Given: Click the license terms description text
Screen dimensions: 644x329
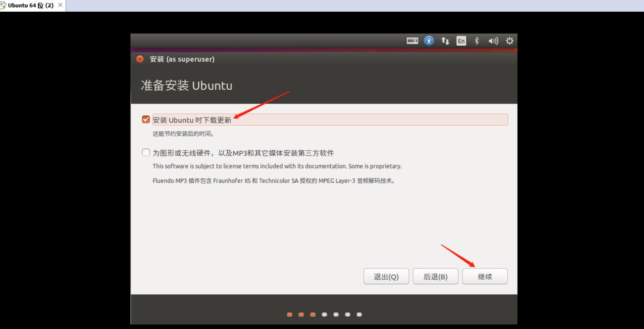Looking at the screenshot, I should pos(277,166).
